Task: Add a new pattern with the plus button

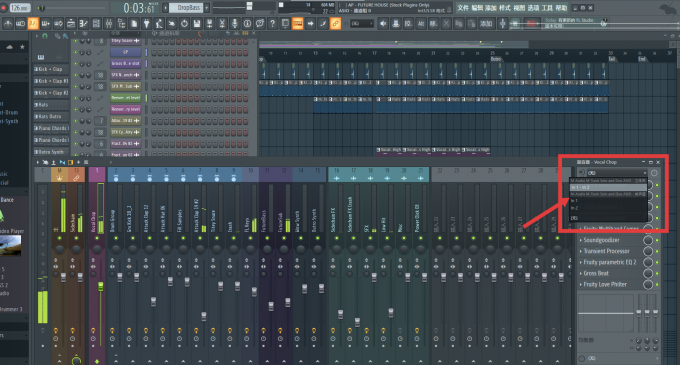Action: (x=207, y=8)
